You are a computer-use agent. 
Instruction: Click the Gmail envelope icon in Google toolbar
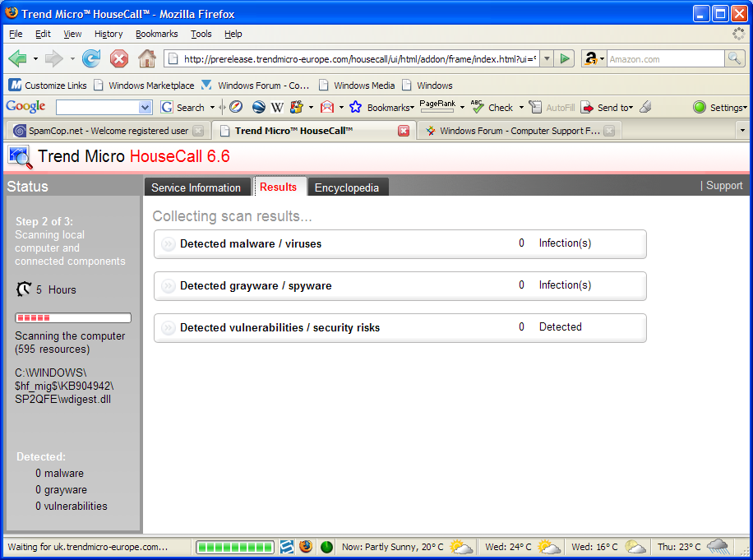pyautogui.click(x=327, y=107)
